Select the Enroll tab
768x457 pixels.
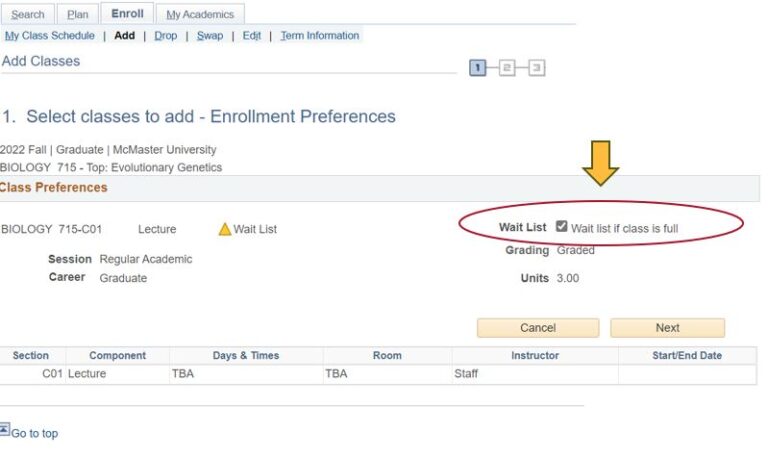[128, 14]
